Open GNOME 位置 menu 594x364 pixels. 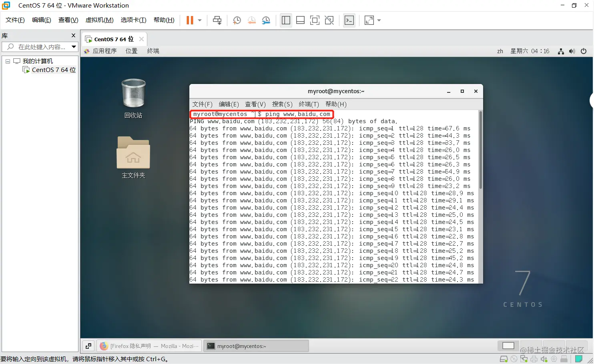(x=131, y=51)
